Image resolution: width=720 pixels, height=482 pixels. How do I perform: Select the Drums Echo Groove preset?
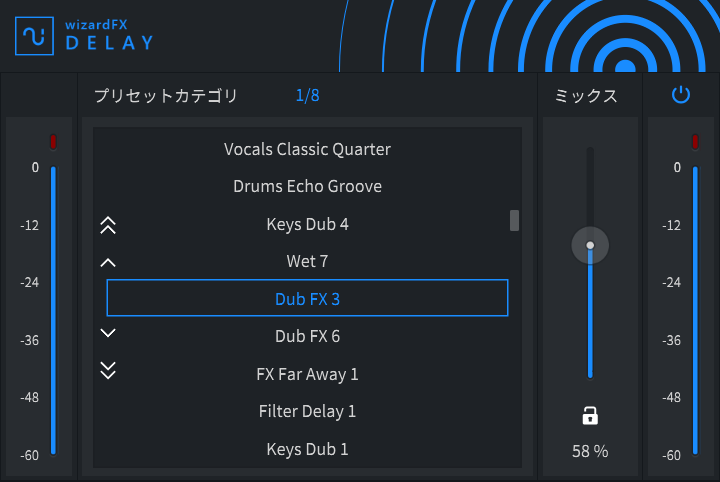(307, 186)
